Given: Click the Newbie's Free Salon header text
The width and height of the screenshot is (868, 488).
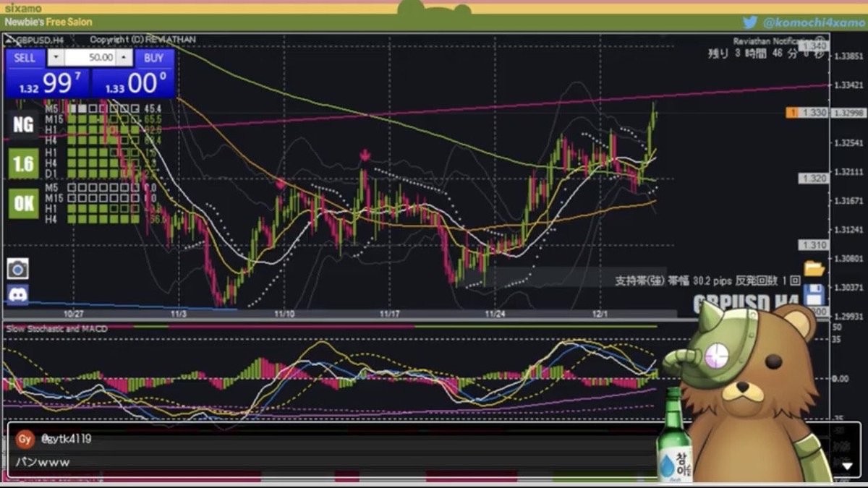Looking at the screenshot, I should point(48,22).
